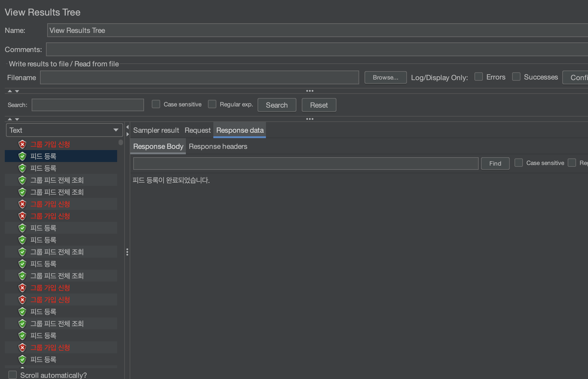Switch to Sampler result tab

(156, 130)
